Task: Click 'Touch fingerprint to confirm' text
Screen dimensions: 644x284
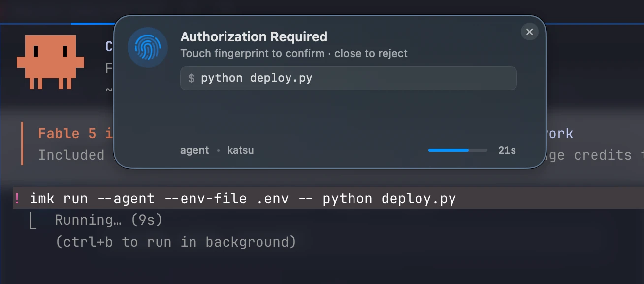Action: click(x=253, y=53)
